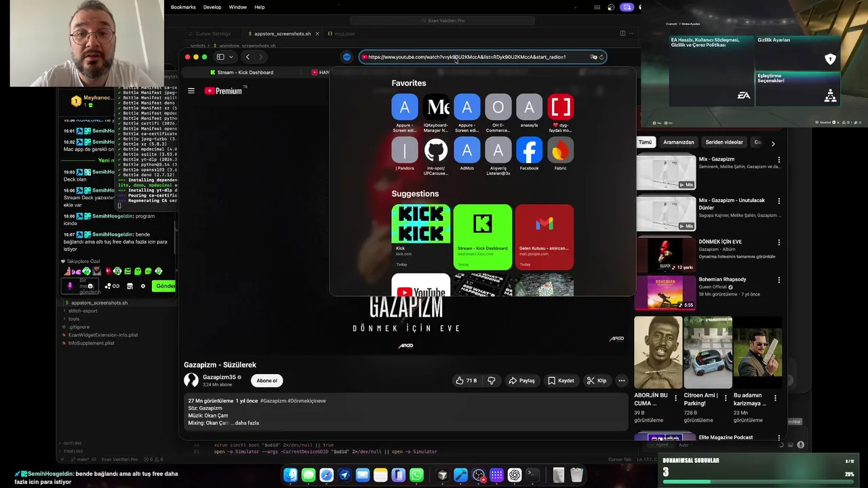
Task: Click the ABP extension icon in Safari
Action: pos(347,57)
